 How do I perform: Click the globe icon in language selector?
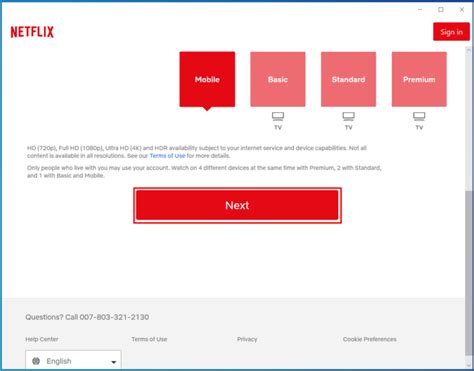pos(36,361)
